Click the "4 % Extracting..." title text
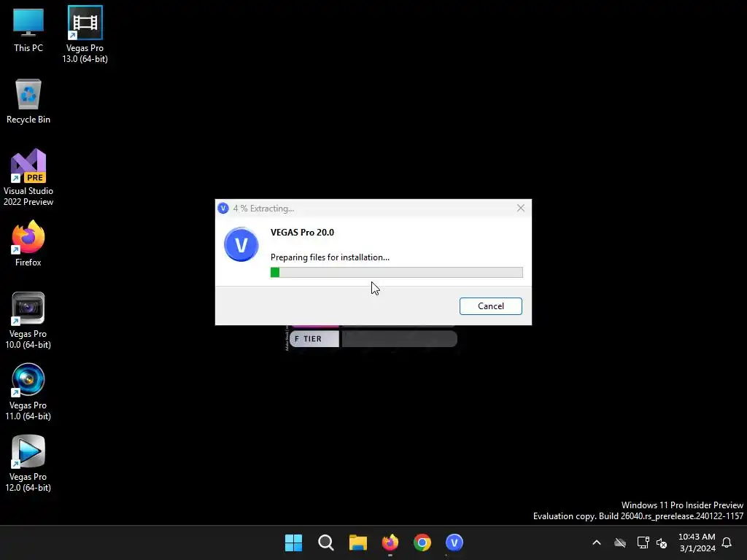The height and width of the screenshot is (560, 747). [x=263, y=208]
